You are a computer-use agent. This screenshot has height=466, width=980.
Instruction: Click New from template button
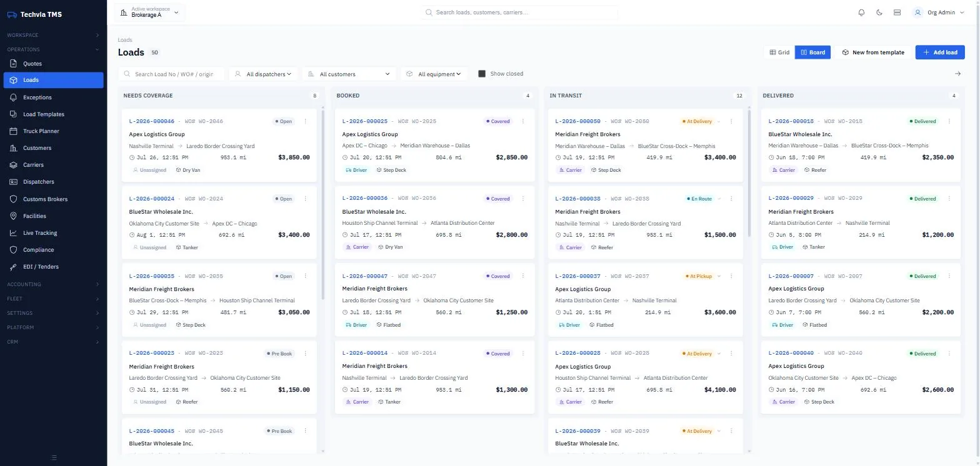(x=873, y=52)
